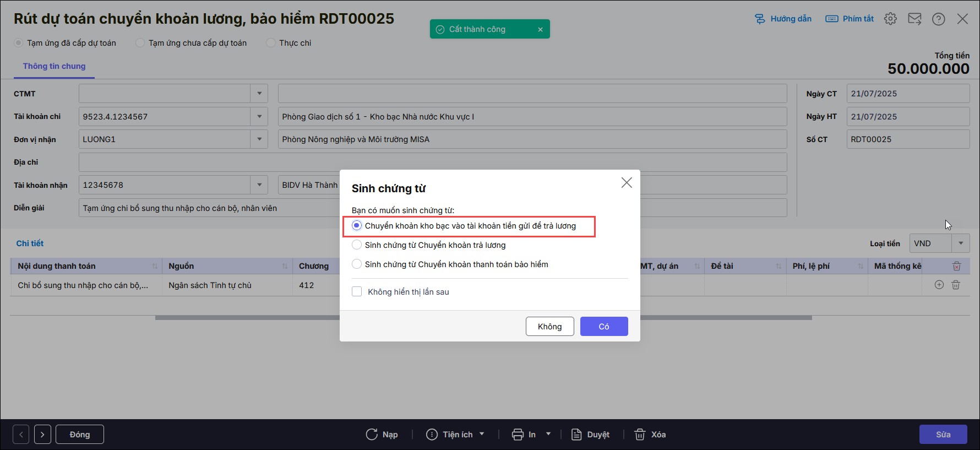Switch to Thông tin chung tab
980x450 pixels.
tap(54, 66)
